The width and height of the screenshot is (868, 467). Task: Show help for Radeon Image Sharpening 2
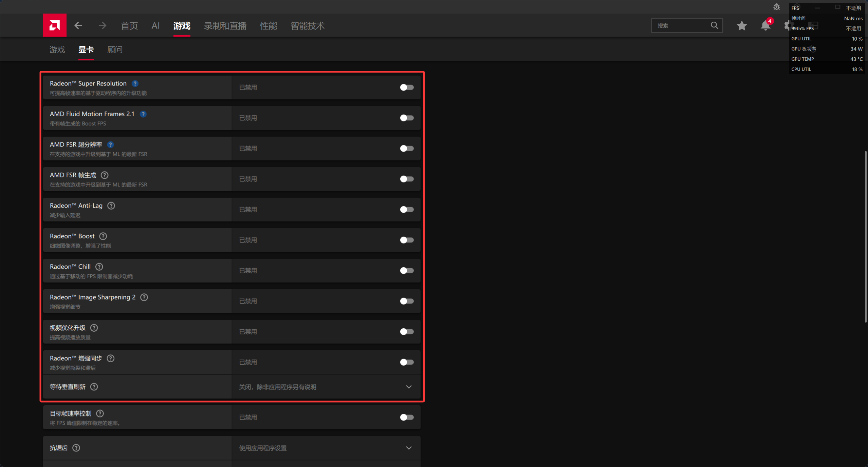[144, 297]
